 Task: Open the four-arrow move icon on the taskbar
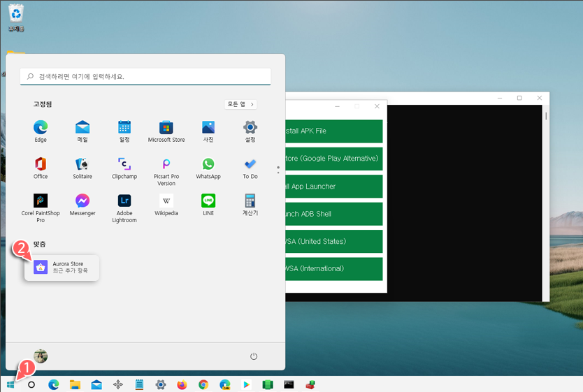click(x=118, y=384)
